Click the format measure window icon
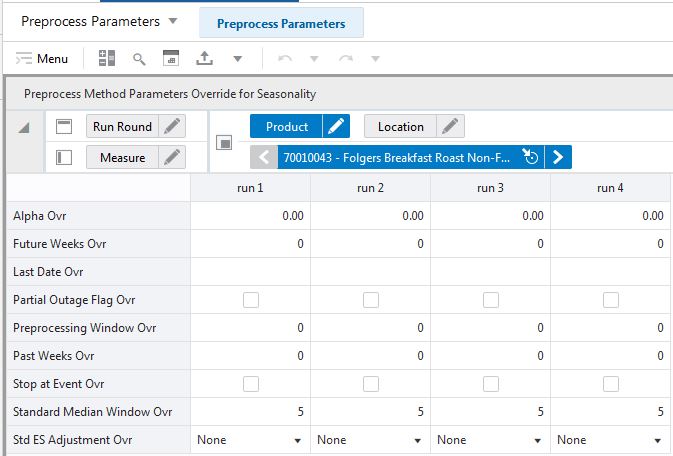The height and width of the screenshot is (456, 673). point(171,58)
